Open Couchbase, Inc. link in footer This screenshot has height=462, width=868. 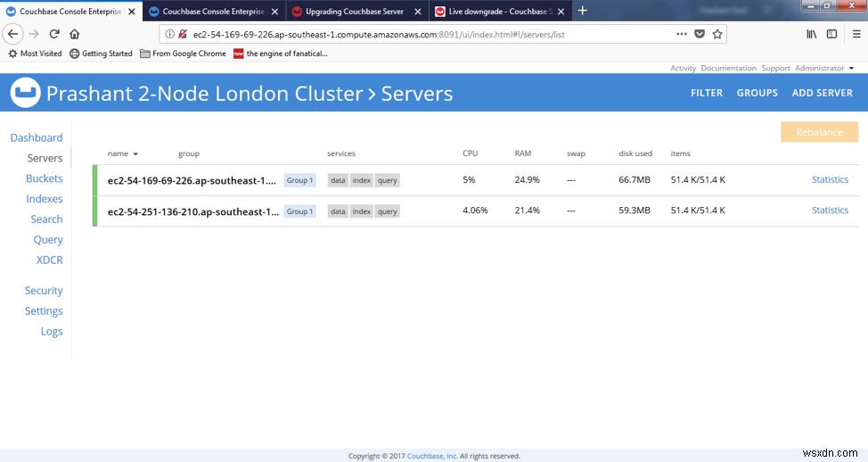(432, 456)
